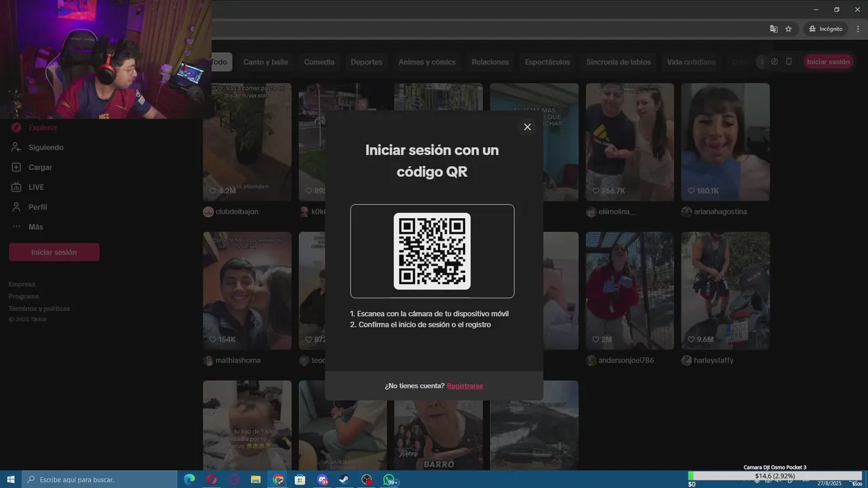Screen dimensions: 868x488
Task: Open the elimolina__ video with 266.7K likes
Action: [630, 142]
